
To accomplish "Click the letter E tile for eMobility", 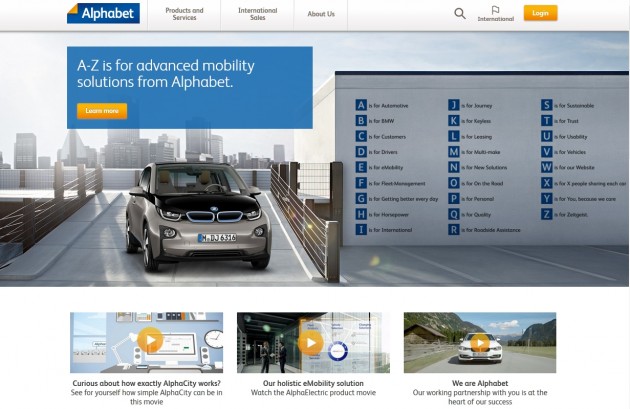I will (361, 167).
